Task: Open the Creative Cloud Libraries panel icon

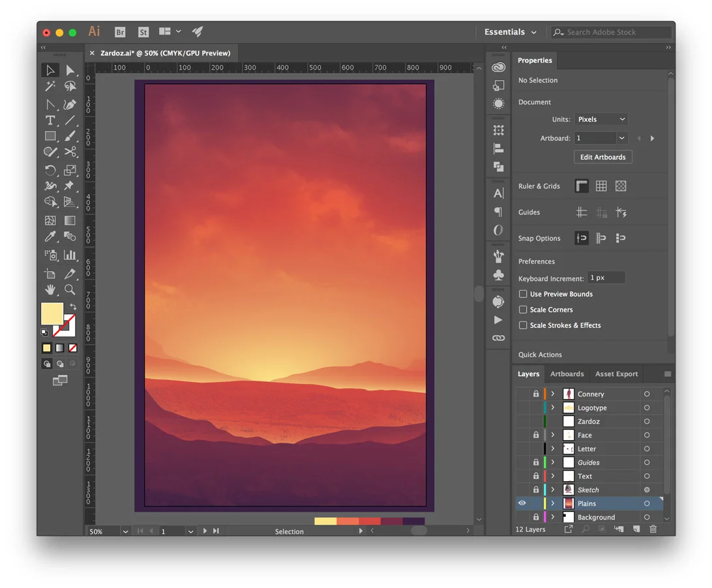Action: pos(499,67)
